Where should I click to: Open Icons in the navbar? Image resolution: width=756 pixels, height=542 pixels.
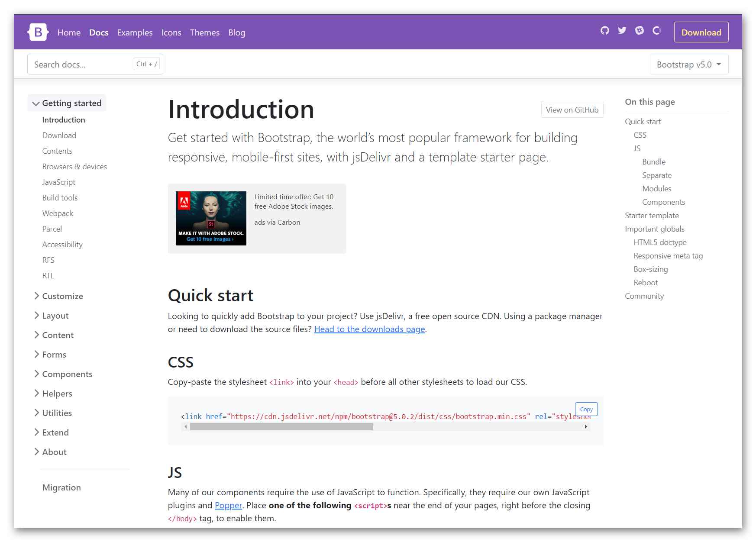pyautogui.click(x=171, y=32)
